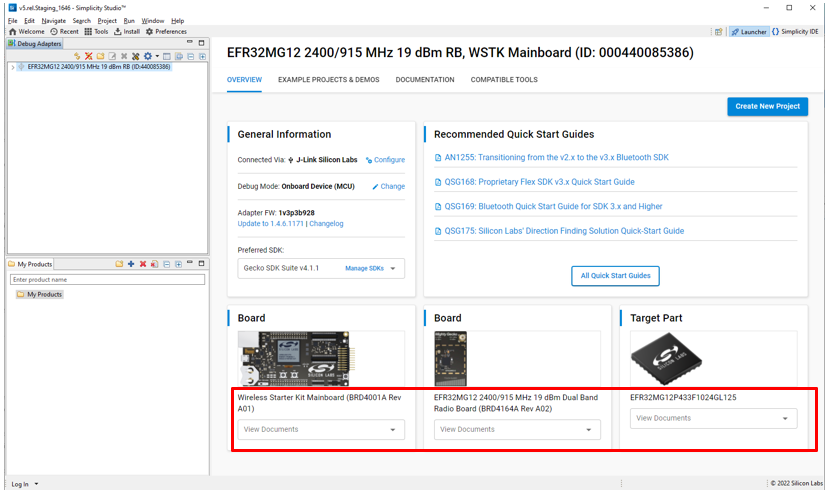
Task: Click the red X icon in My Products
Action: (142, 264)
